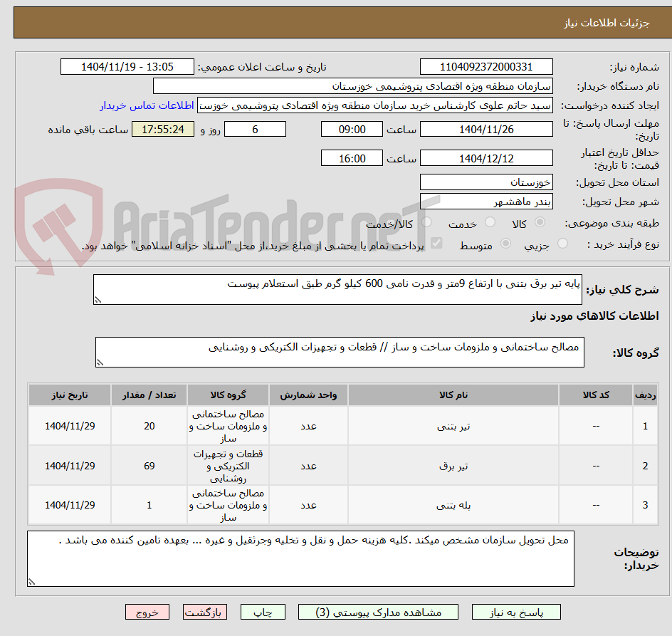Click the واحد شمارش column header
Image resolution: width=672 pixels, height=636 pixels.
[x=308, y=395]
